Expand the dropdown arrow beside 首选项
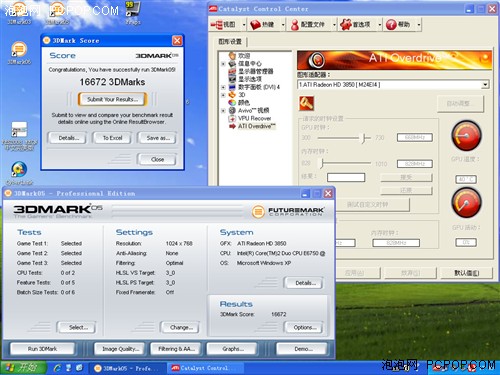The width and height of the screenshot is (500, 375). (379, 25)
